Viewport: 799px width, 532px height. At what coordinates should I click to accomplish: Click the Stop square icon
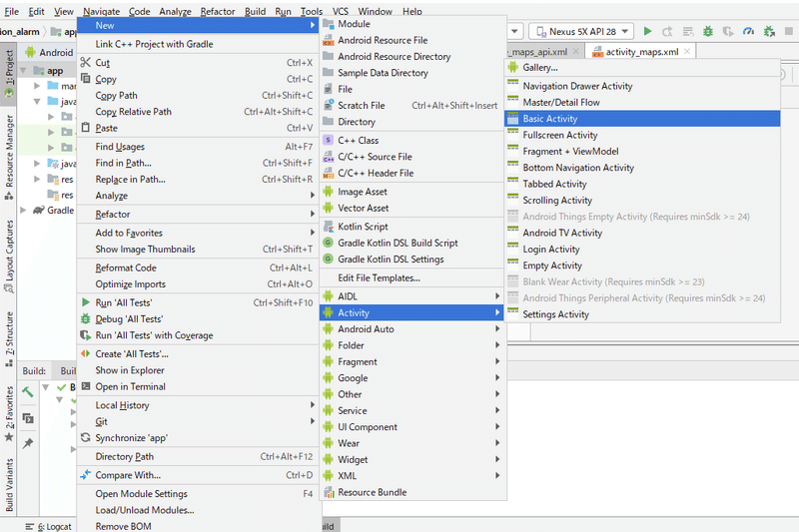point(789,31)
